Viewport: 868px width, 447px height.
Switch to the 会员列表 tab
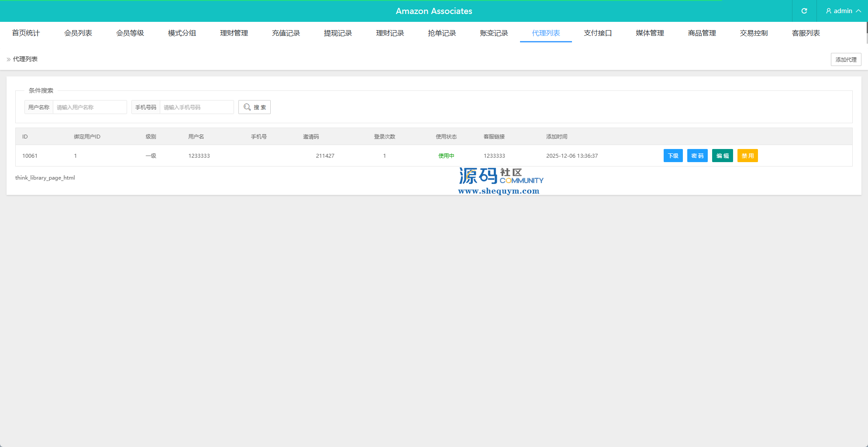(x=78, y=33)
